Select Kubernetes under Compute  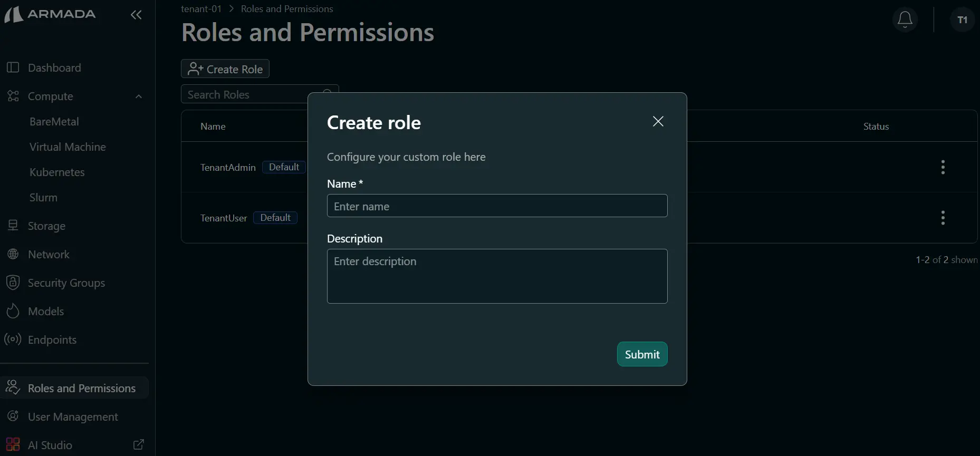click(x=57, y=172)
